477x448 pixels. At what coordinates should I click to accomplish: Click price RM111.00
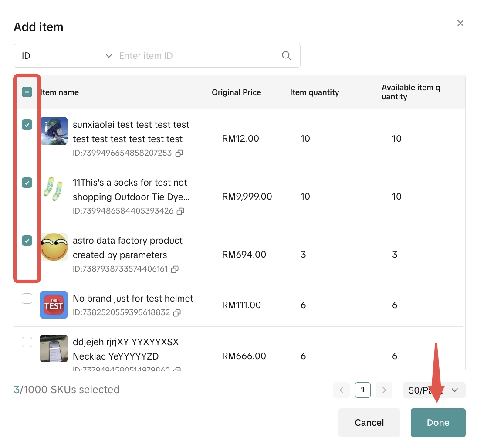pyautogui.click(x=241, y=305)
